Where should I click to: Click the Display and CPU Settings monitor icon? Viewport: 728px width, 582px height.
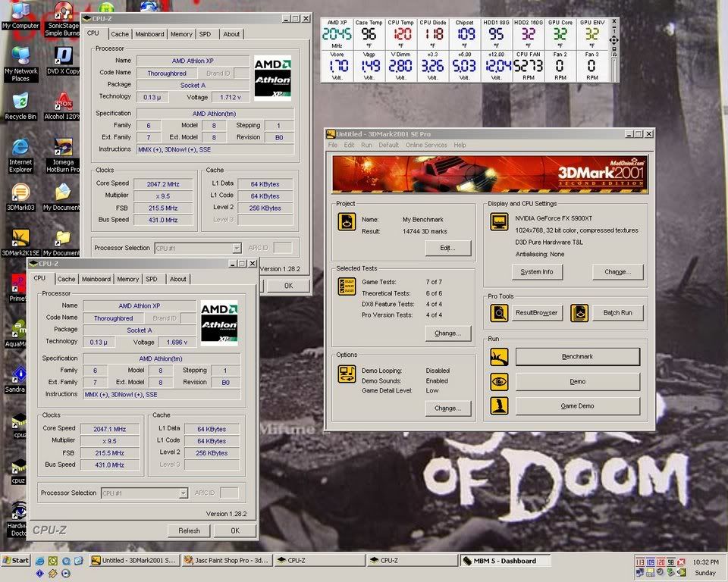coord(499,222)
